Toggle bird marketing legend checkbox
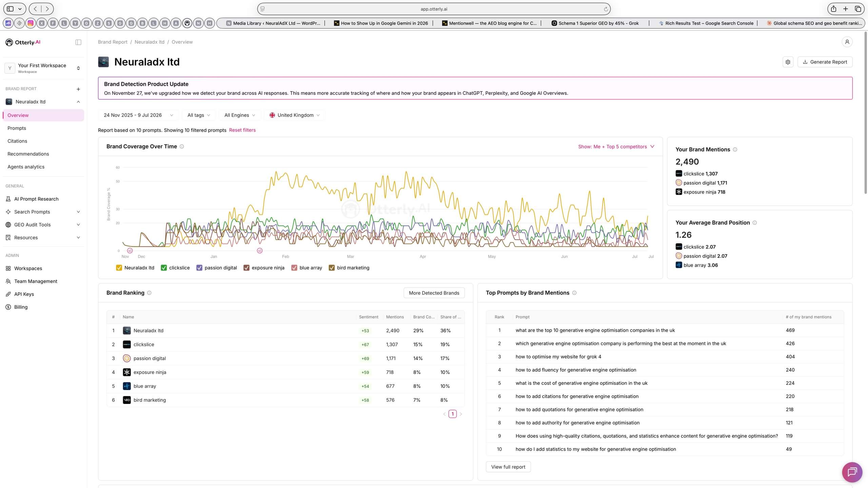This screenshot has width=868, height=488. click(332, 268)
